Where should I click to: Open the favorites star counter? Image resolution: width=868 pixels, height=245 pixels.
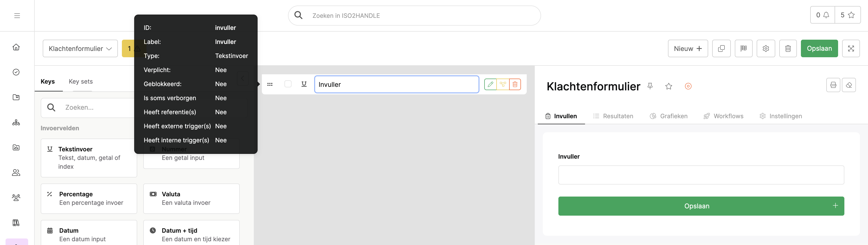pos(847,15)
